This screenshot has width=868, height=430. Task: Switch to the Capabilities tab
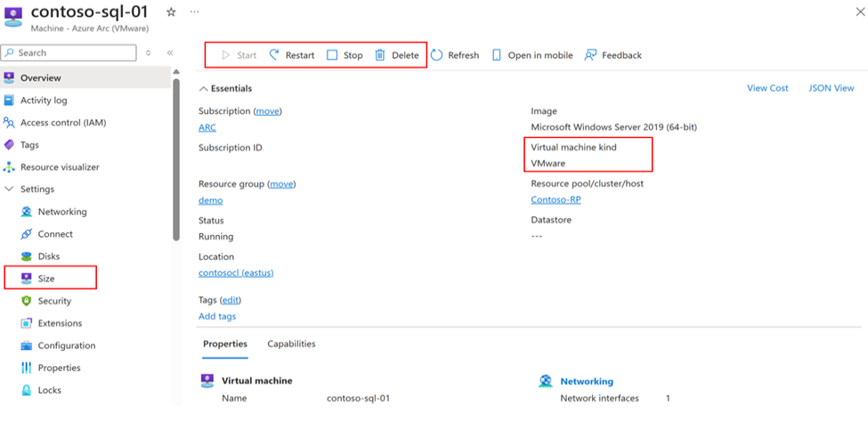(291, 344)
